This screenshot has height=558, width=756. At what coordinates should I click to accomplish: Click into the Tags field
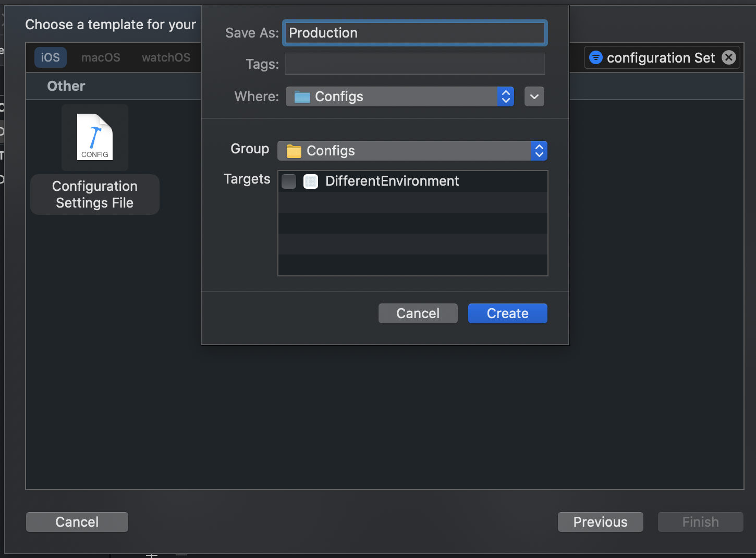(x=414, y=64)
